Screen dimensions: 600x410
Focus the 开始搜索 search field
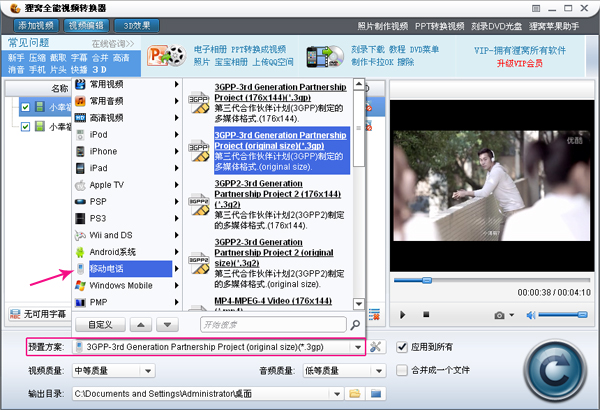pos(273,325)
